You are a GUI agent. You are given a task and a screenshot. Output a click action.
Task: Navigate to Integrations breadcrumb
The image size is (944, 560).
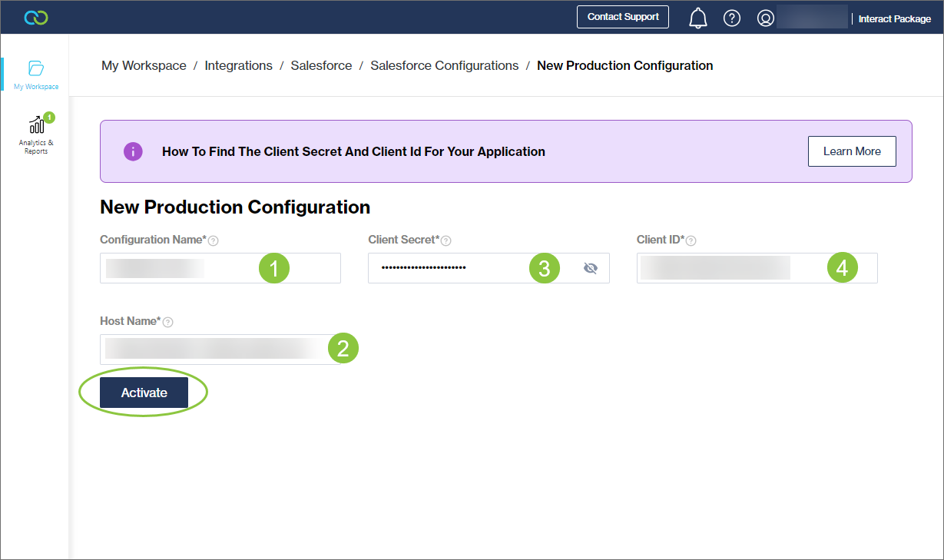pyautogui.click(x=238, y=66)
